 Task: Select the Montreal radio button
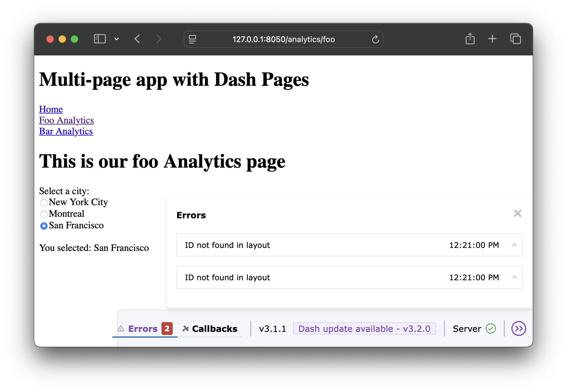(44, 214)
